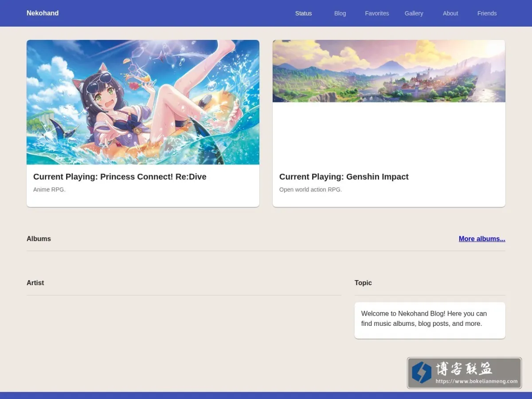
Task: Go to the Status nav item
Action: (304, 13)
